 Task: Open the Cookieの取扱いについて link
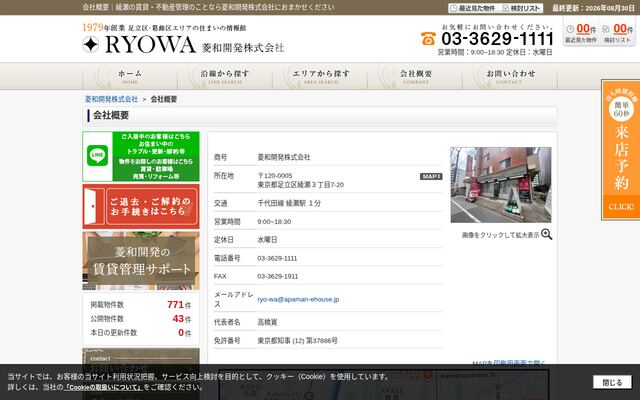pyautogui.click(x=103, y=387)
